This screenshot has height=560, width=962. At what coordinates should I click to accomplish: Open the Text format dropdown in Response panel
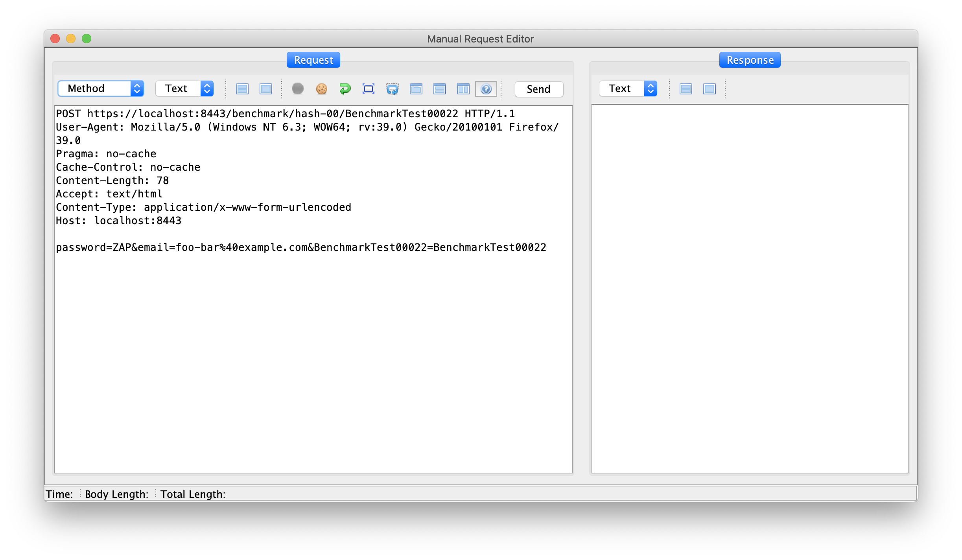click(x=628, y=88)
